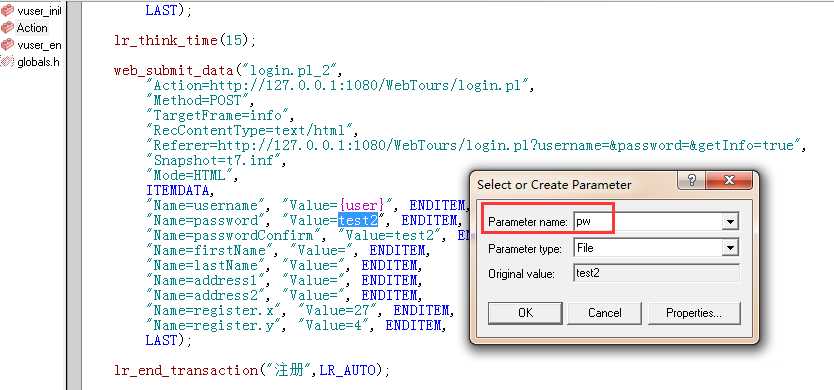The width and height of the screenshot is (834, 390).
Task: Click the vuser_end red block icon
Action: (7, 44)
